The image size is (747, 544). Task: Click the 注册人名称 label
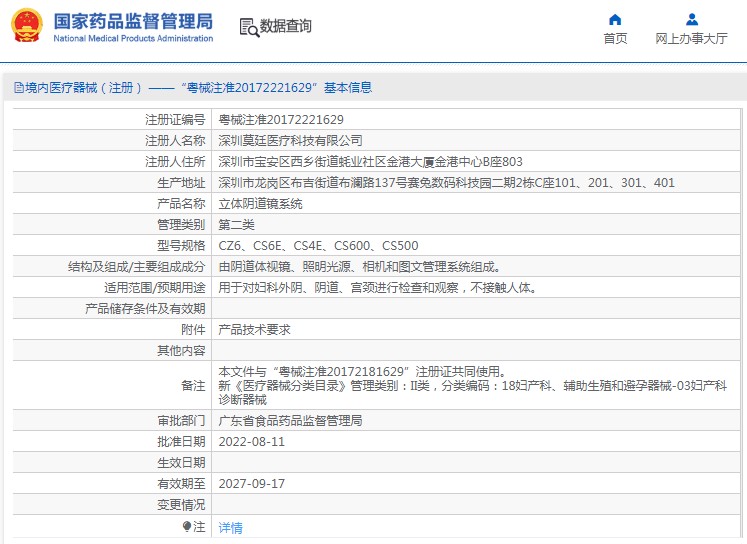click(x=175, y=141)
